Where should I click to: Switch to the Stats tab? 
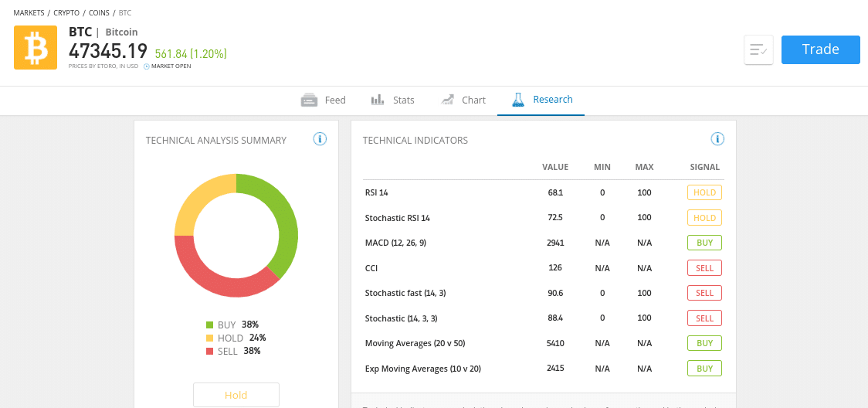(392, 100)
